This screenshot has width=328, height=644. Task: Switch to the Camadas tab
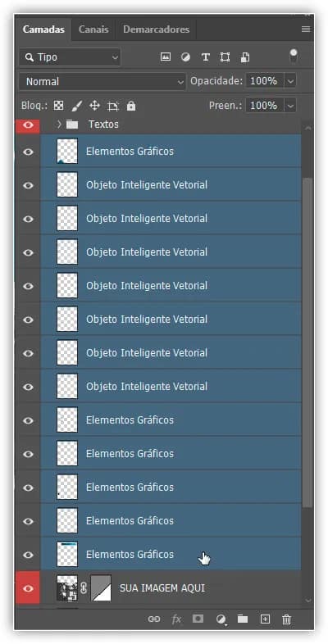43,29
